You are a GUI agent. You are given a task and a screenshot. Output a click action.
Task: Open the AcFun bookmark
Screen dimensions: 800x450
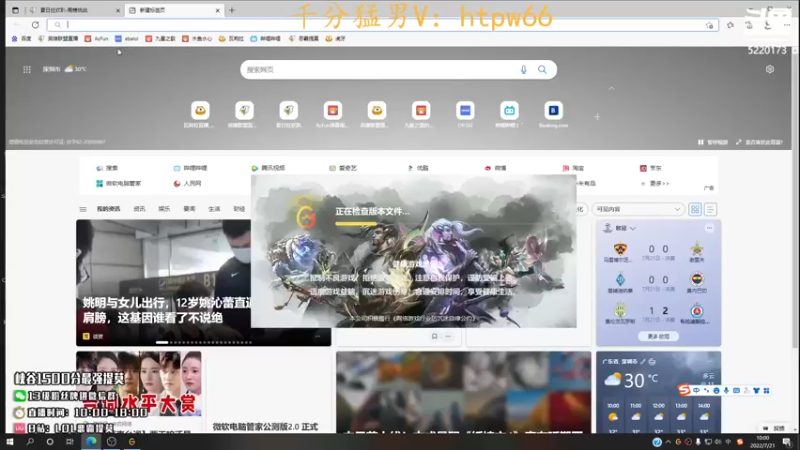tap(96, 38)
